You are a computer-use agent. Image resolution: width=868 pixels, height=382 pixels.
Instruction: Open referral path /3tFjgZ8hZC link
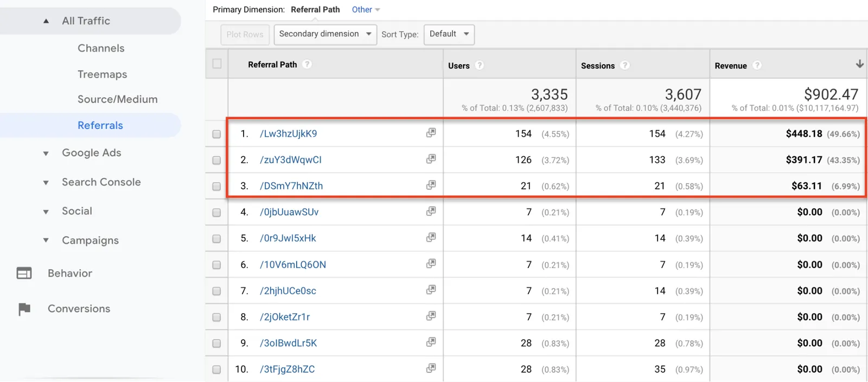point(287,369)
